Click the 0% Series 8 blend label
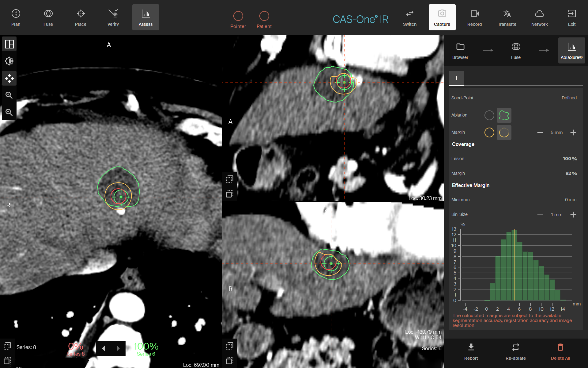Viewport: 588px width, 368px height. coord(76,349)
